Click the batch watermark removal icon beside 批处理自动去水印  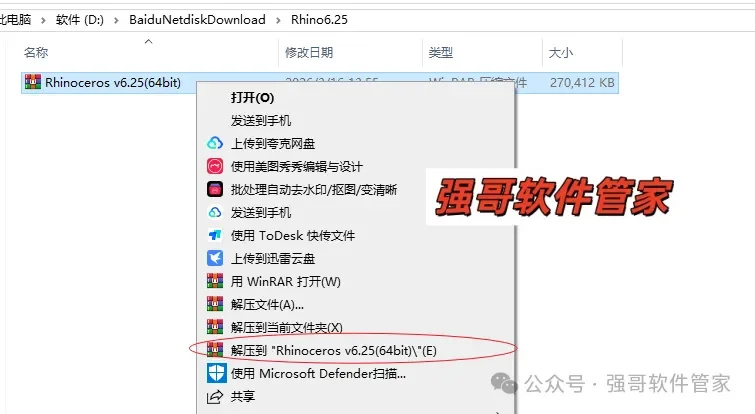215,189
